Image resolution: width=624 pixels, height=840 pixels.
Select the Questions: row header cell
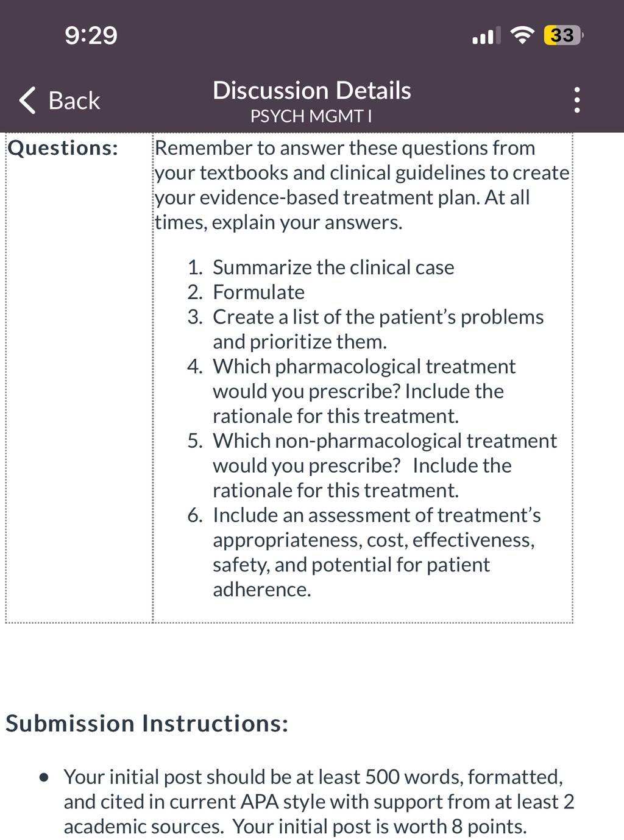79,378
